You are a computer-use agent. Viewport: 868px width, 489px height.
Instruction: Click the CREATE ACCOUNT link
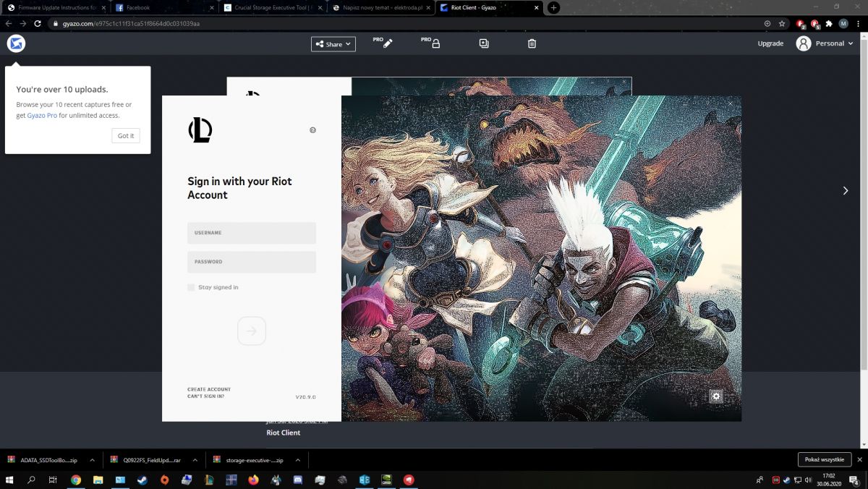coord(209,389)
